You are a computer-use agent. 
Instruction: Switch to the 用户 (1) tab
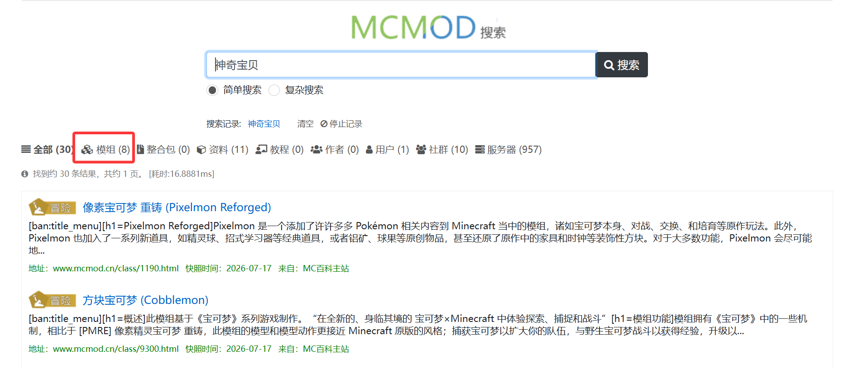(388, 150)
